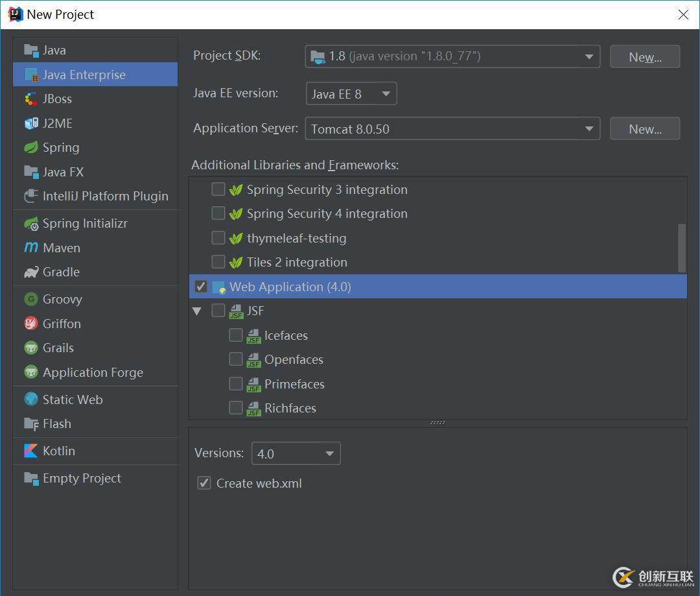Click the Griffon red icon
The image size is (700, 596).
click(31, 323)
